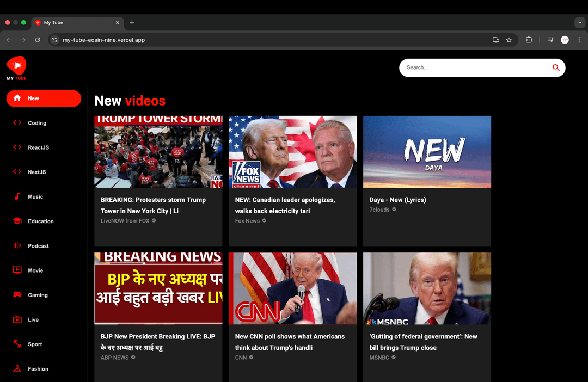Open the Live category
This screenshot has width=588, height=382.
tap(44, 319)
